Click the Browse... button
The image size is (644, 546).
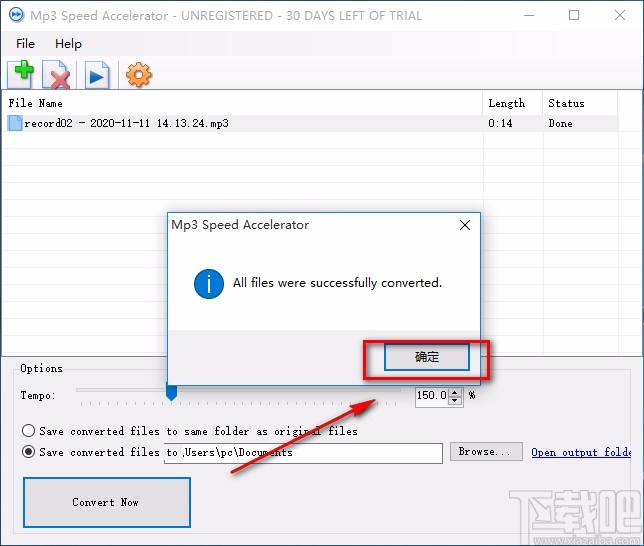point(486,452)
